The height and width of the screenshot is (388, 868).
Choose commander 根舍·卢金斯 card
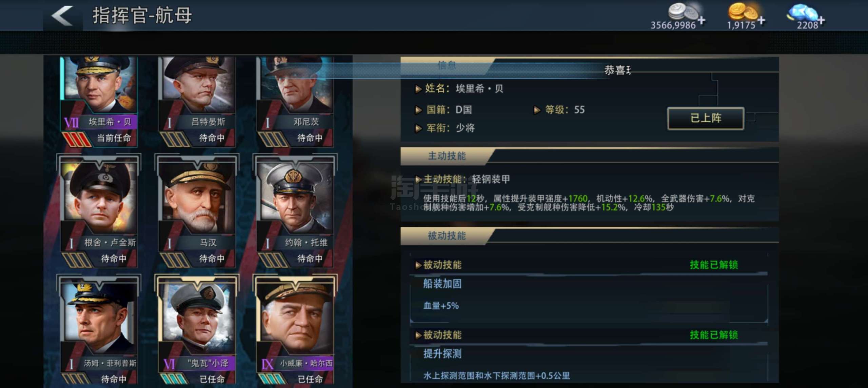pos(99,211)
